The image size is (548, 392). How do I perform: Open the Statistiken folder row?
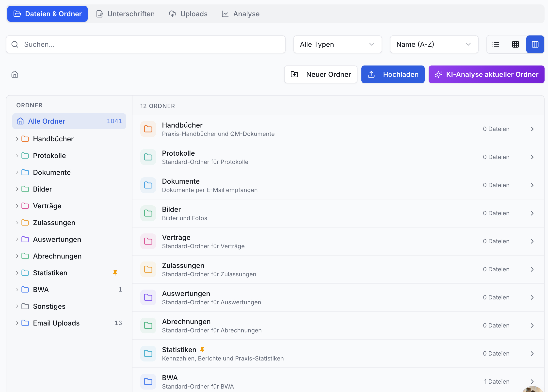coord(338,354)
